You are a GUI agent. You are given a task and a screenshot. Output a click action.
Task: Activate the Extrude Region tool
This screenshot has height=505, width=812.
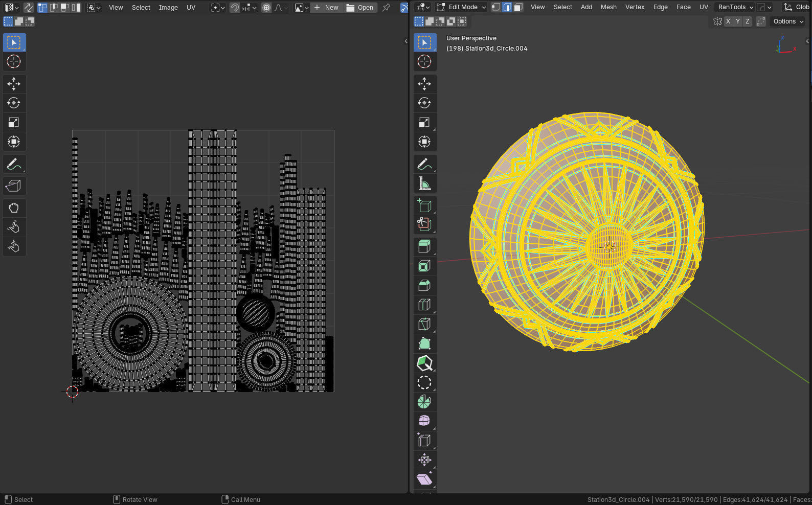tap(424, 247)
